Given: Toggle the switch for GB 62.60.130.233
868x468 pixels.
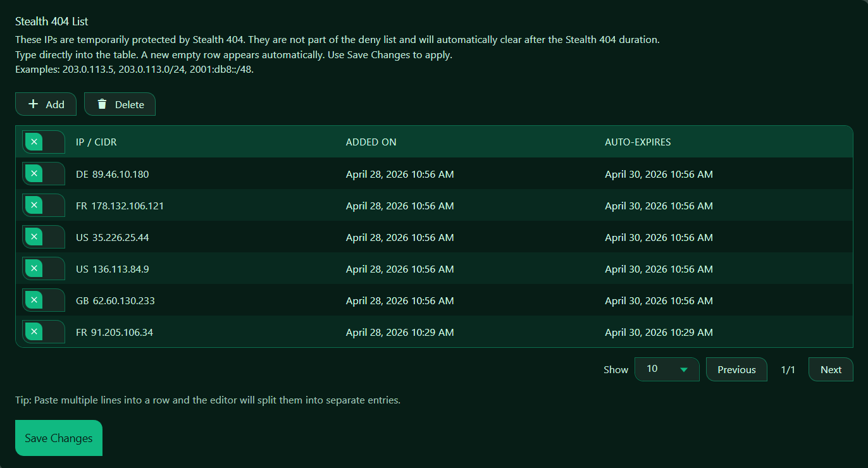Looking at the screenshot, I should click(43, 300).
